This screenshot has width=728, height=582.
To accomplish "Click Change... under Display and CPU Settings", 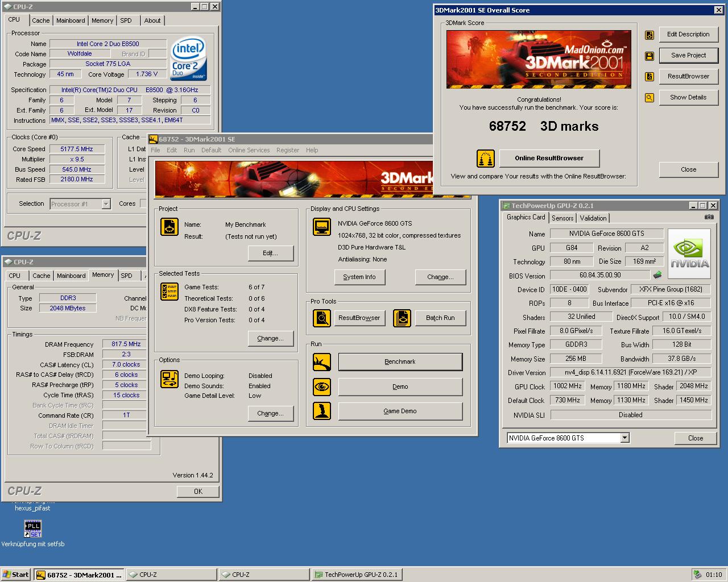I will (x=441, y=277).
